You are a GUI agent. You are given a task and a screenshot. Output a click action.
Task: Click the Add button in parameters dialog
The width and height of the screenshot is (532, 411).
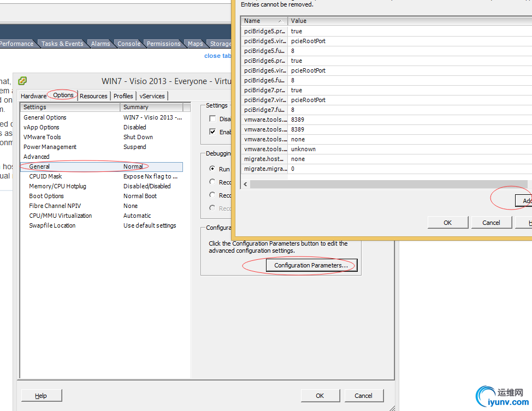click(x=524, y=200)
